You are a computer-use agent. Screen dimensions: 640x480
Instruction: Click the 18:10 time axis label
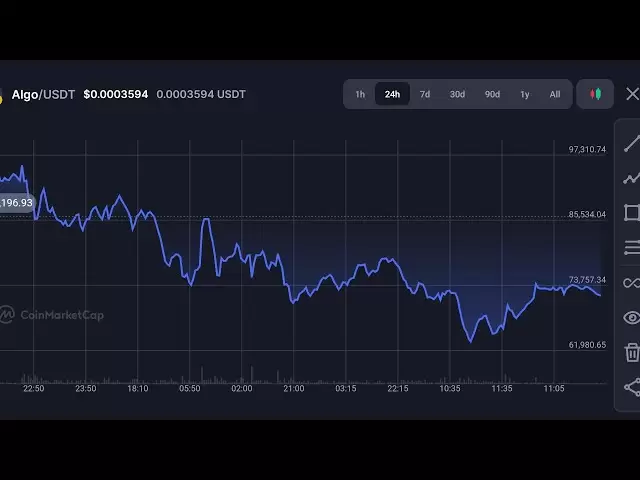coord(138,389)
